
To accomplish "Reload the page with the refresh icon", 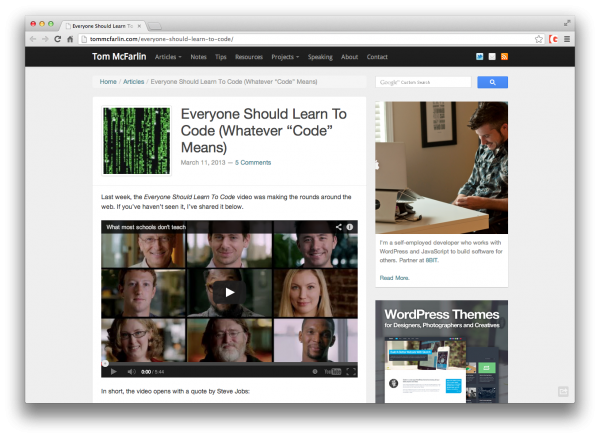I will 57,39.
